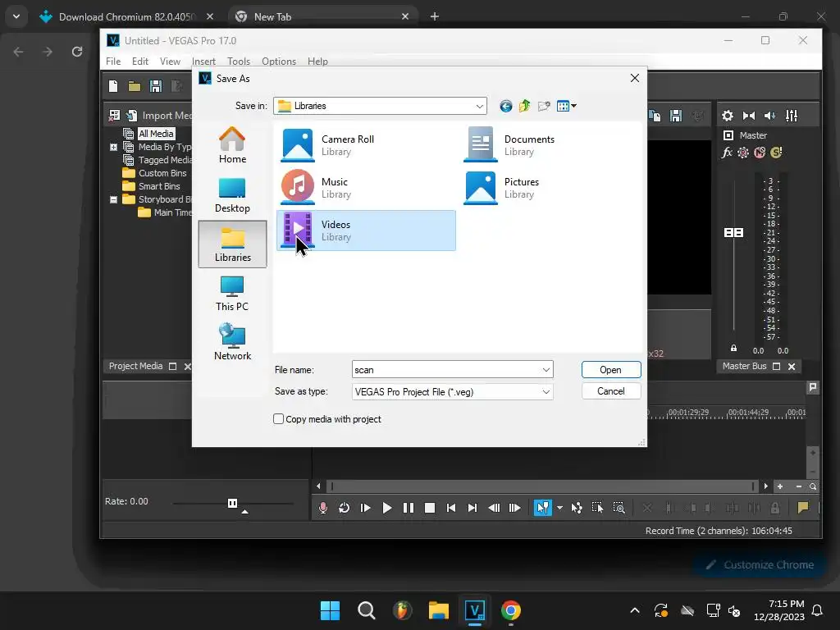Go back to last folder visited
Image resolution: width=840 pixels, height=630 pixels.
(x=505, y=106)
